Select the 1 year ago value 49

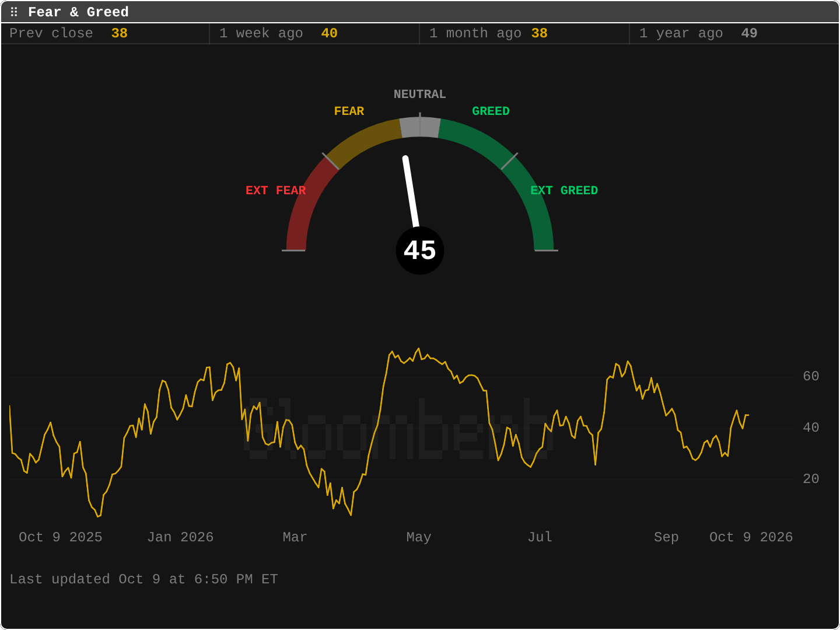pyautogui.click(x=750, y=33)
